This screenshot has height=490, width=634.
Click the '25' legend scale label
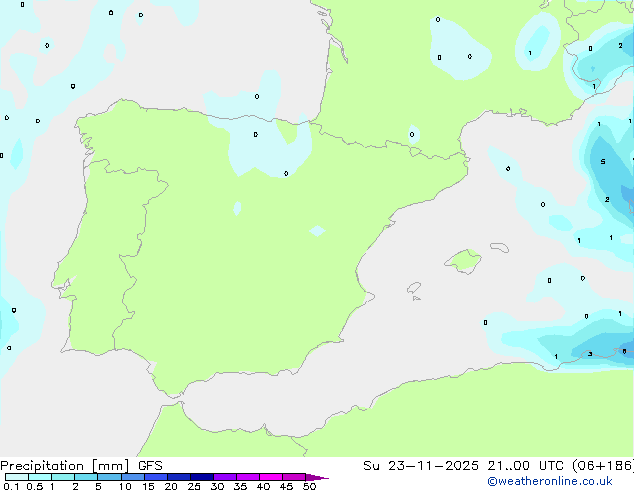pyautogui.click(x=194, y=486)
